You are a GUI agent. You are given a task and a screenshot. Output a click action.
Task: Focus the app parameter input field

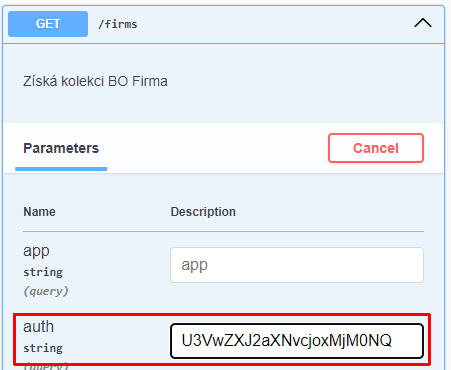[x=297, y=265]
